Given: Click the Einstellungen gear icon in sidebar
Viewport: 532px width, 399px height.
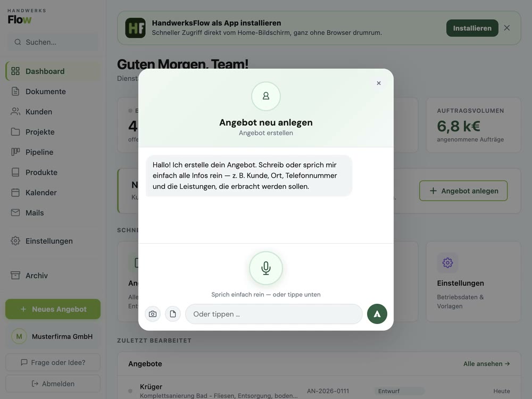Looking at the screenshot, I should point(15,241).
